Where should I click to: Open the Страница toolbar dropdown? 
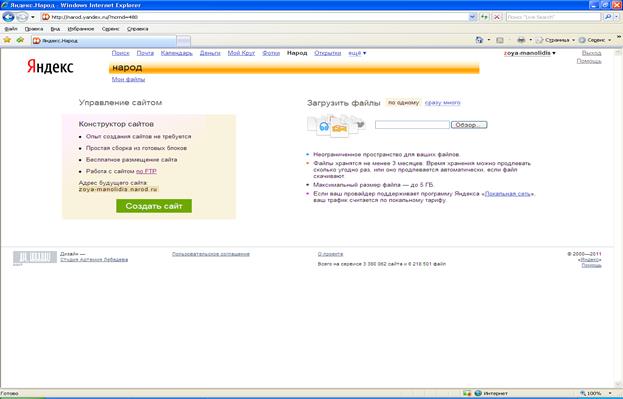(x=555, y=40)
